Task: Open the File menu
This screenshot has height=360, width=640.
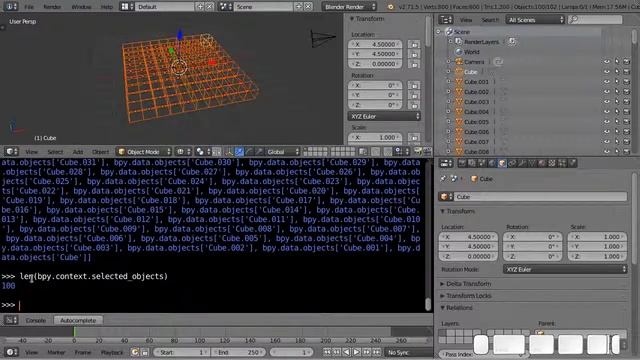Action: pos(29,7)
